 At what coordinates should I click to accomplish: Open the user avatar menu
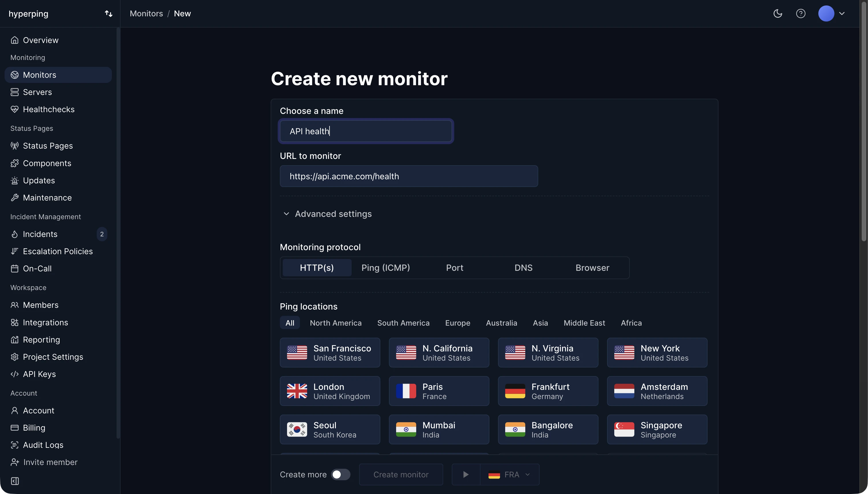(x=831, y=13)
